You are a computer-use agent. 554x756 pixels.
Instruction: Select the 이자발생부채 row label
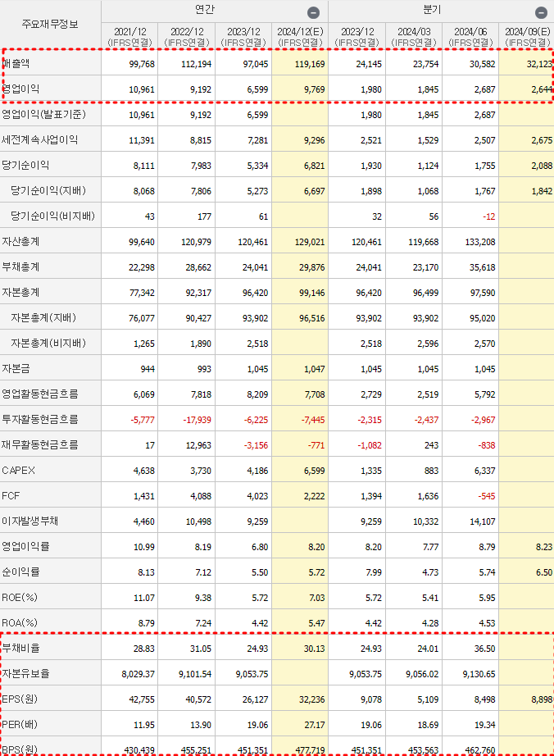[30, 521]
